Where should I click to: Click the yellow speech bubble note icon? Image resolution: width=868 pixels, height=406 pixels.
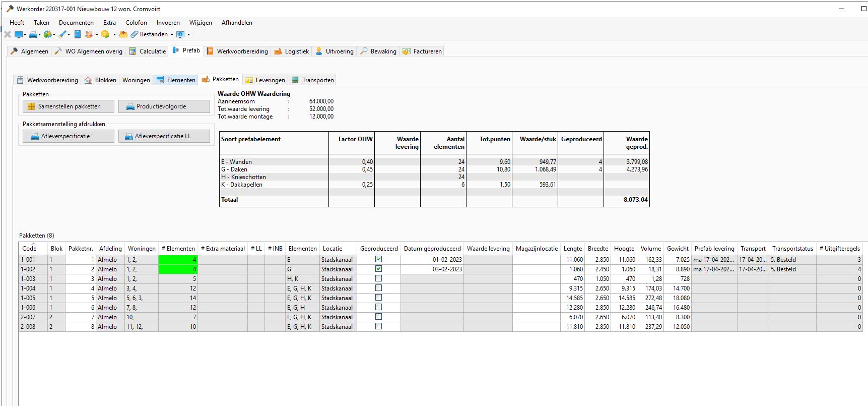(105, 35)
